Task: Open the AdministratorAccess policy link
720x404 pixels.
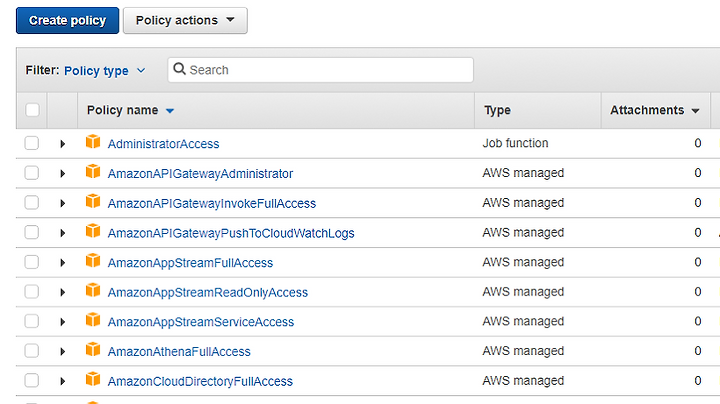Action: [x=163, y=144]
